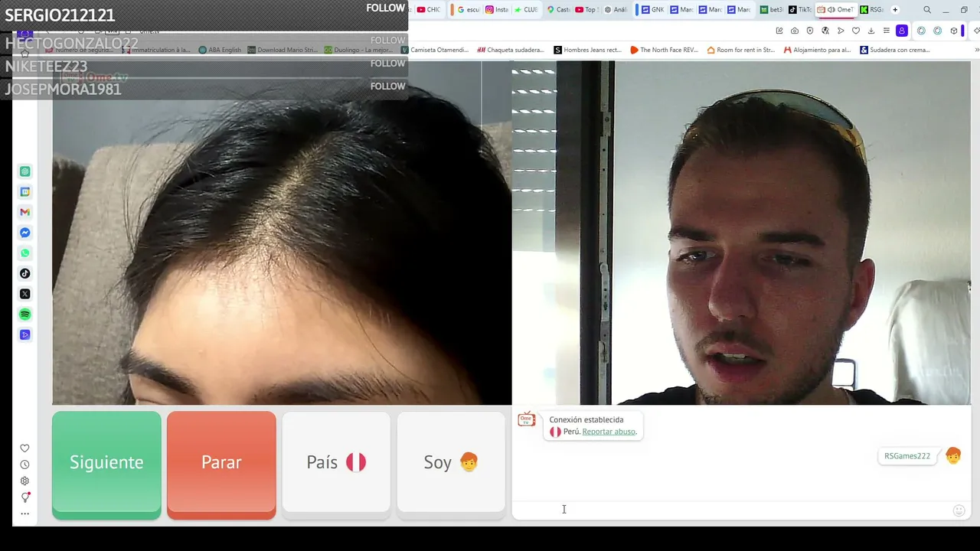Click the toolbar play/send icon

[x=841, y=31]
